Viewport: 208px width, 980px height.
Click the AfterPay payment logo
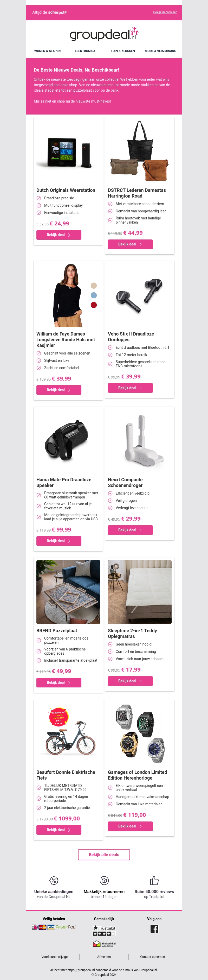click(66, 927)
